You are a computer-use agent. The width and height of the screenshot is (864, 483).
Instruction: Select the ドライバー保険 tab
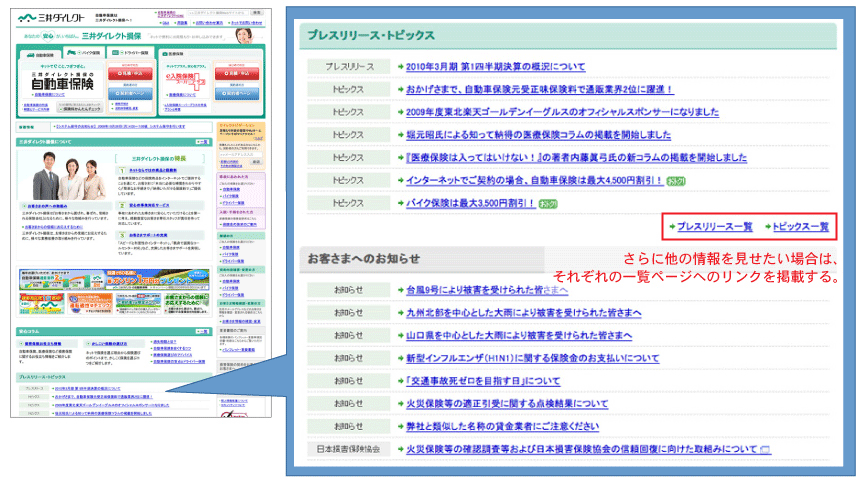(x=126, y=52)
